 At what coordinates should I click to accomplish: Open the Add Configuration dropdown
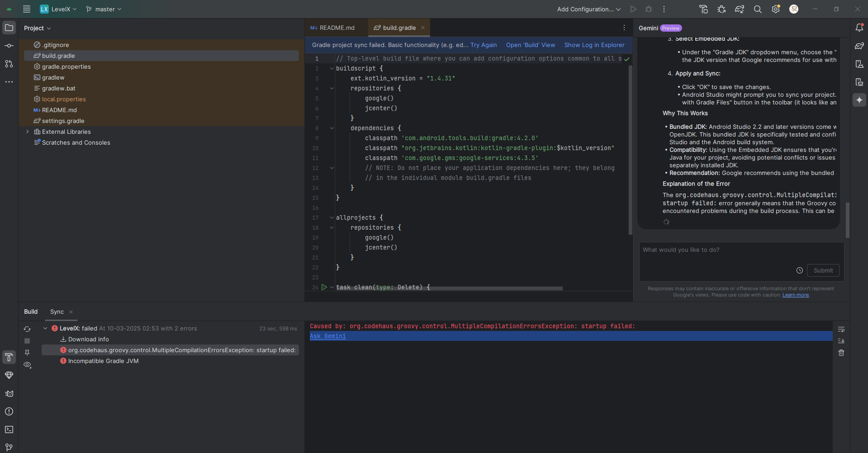tap(589, 9)
